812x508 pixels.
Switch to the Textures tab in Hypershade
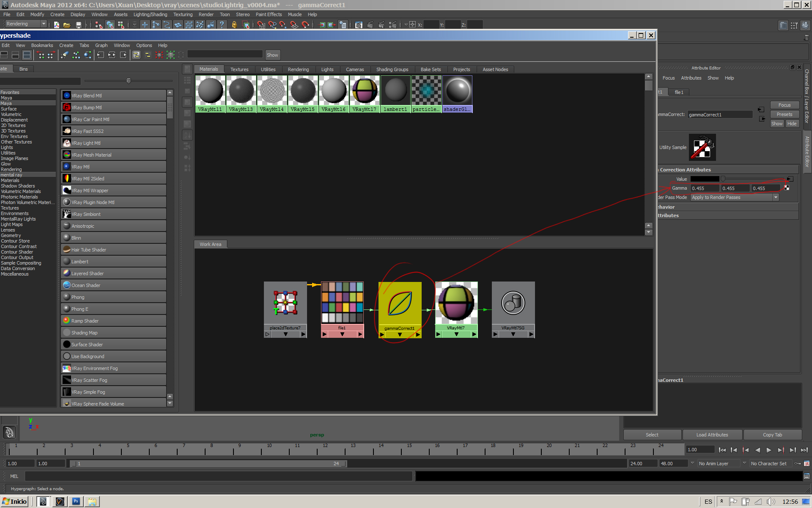coord(239,69)
